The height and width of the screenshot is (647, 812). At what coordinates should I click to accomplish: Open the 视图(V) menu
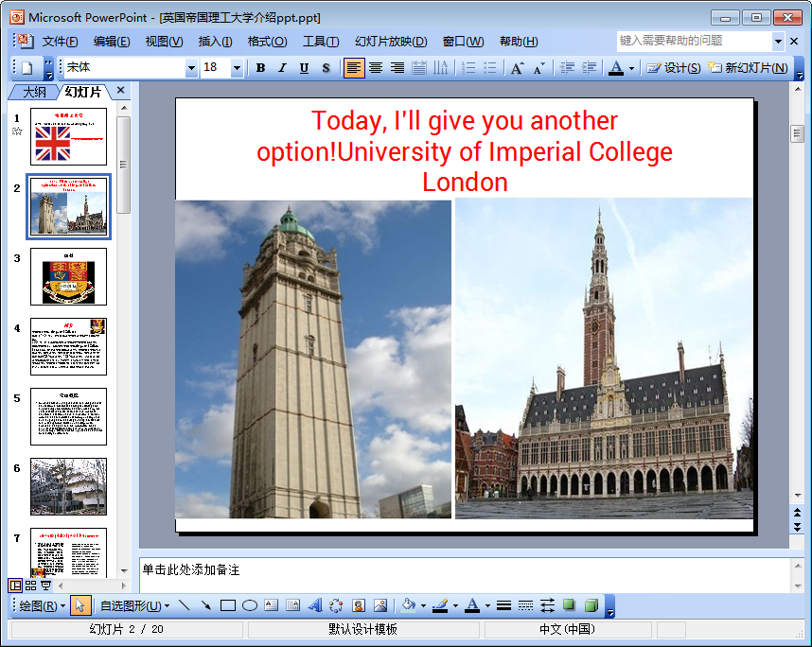(x=164, y=42)
